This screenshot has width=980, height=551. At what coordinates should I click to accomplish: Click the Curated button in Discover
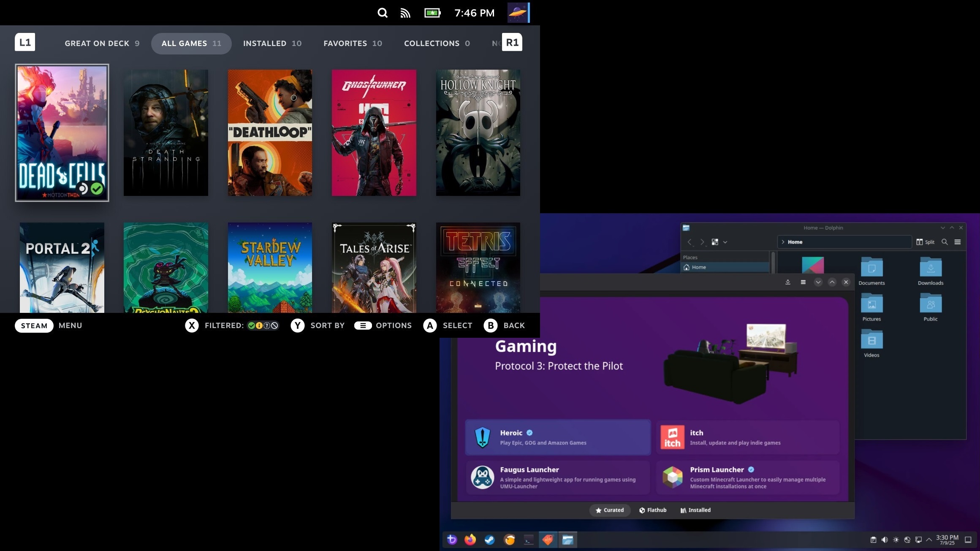coord(610,510)
